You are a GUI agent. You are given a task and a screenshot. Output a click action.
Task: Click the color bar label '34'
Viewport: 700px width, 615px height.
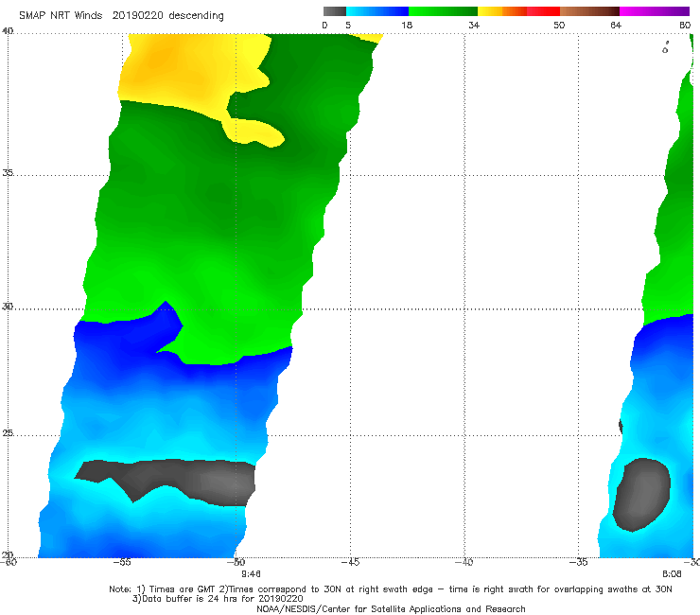474,25
